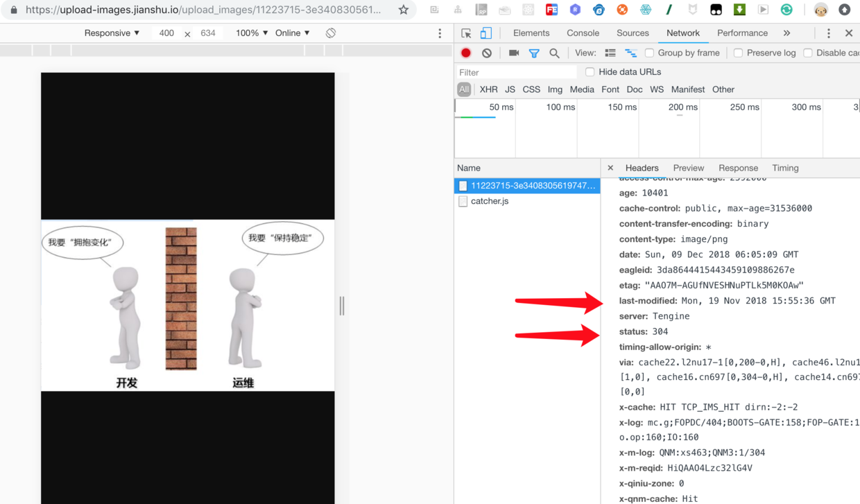The height and width of the screenshot is (504, 860).
Task: Click the viewport height field 634
Action: 208,33
